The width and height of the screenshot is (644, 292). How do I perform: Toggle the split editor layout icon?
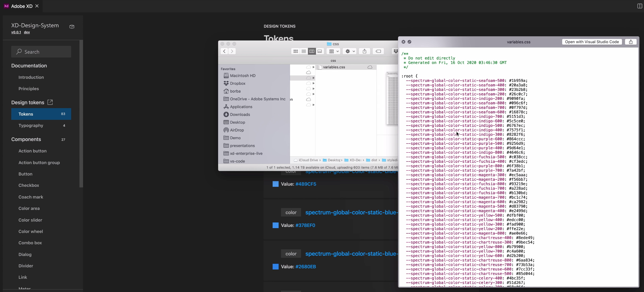[639, 6]
